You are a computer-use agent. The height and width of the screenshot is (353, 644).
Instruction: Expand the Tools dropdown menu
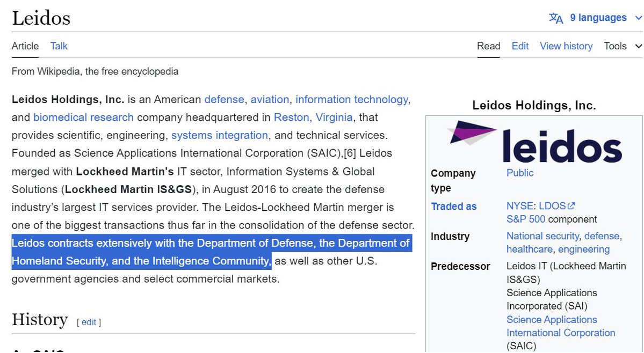(623, 46)
